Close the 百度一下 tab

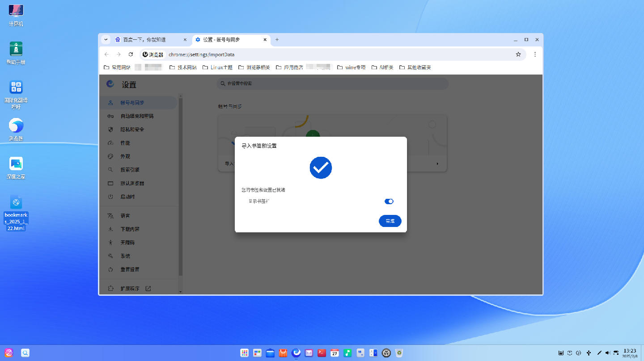coord(185,40)
